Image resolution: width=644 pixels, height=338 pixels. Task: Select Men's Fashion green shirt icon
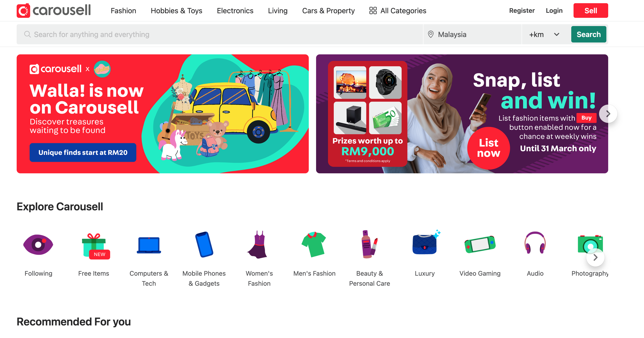tap(314, 245)
